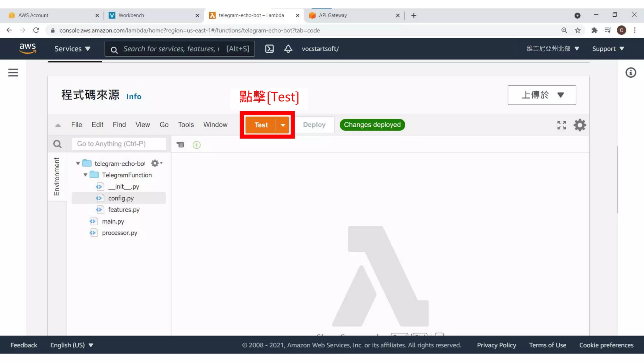Collapse the menu bar with up arrow
Image resolution: width=644 pixels, height=362 pixels.
[x=58, y=125]
